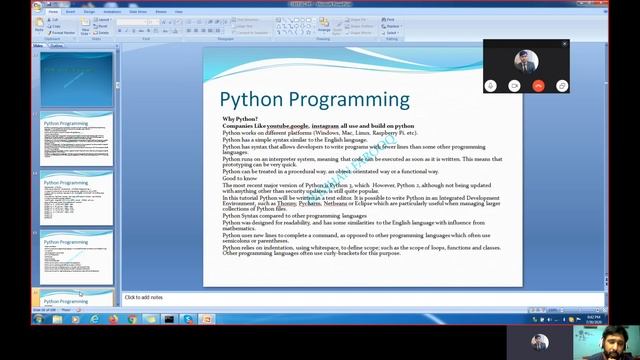The image size is (640, 360).
Task: Close the slides thumbnail pane
Action: pyautogui.click(x=117, y=46)
